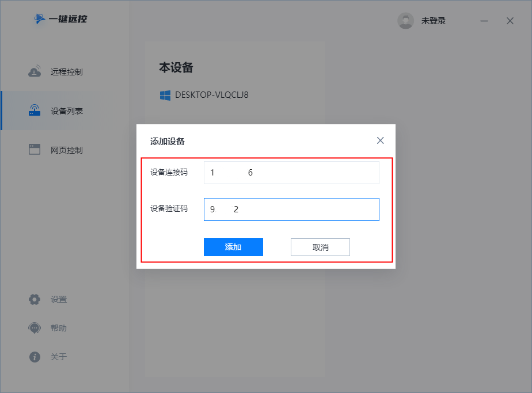Click the user avatar icon
This screenshot has height=393, width=532.
coord(405,21)
